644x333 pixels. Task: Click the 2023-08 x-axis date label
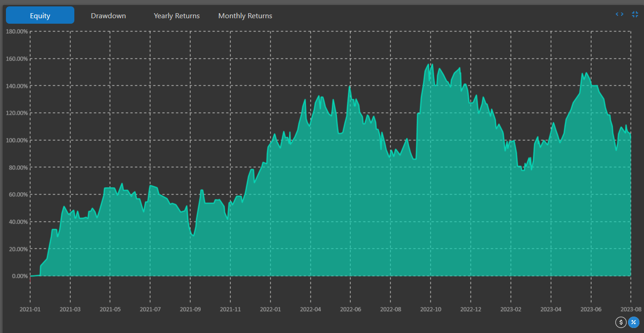click(631, 309)
